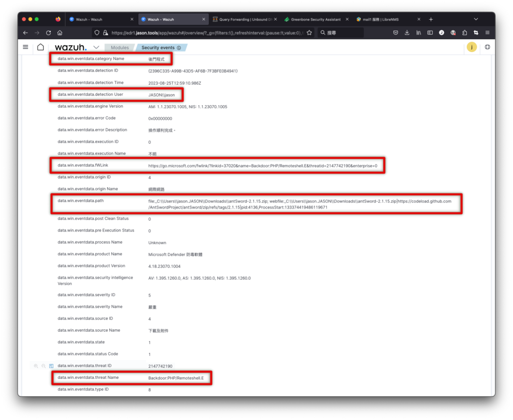Show the Security events info icon

tap(179, 48)
